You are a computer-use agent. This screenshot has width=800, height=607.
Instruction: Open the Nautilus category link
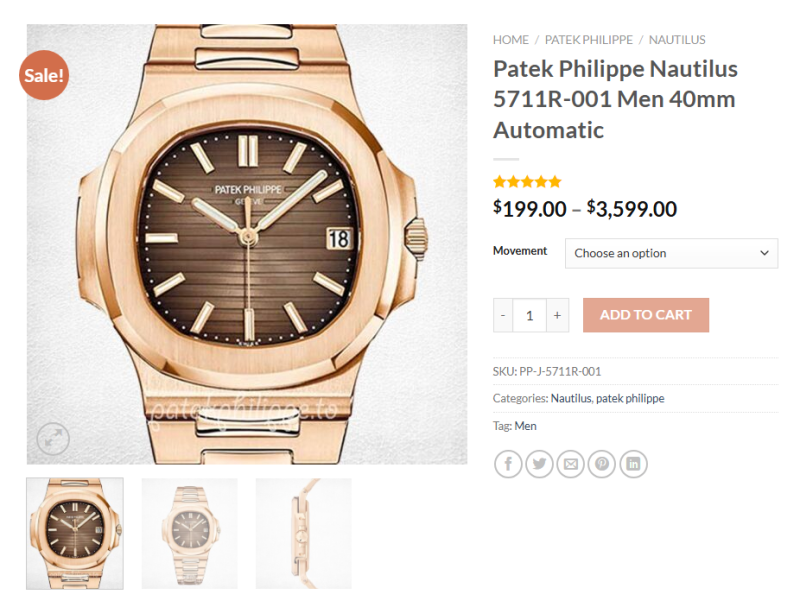(570, 398)
